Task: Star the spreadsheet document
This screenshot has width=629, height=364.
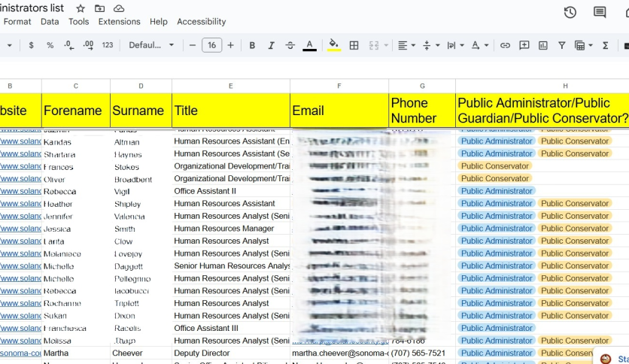Action: (81, 8)
